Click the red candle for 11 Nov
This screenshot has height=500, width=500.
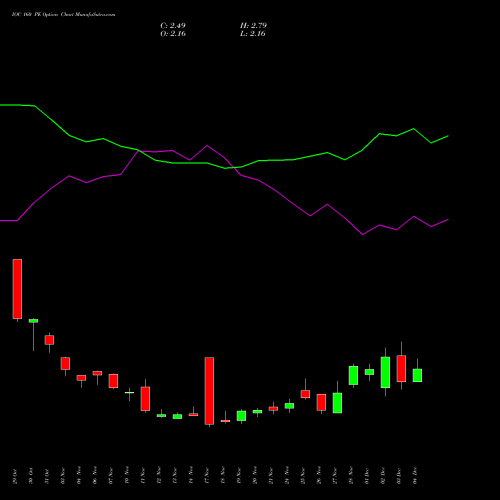pos(145,399)
